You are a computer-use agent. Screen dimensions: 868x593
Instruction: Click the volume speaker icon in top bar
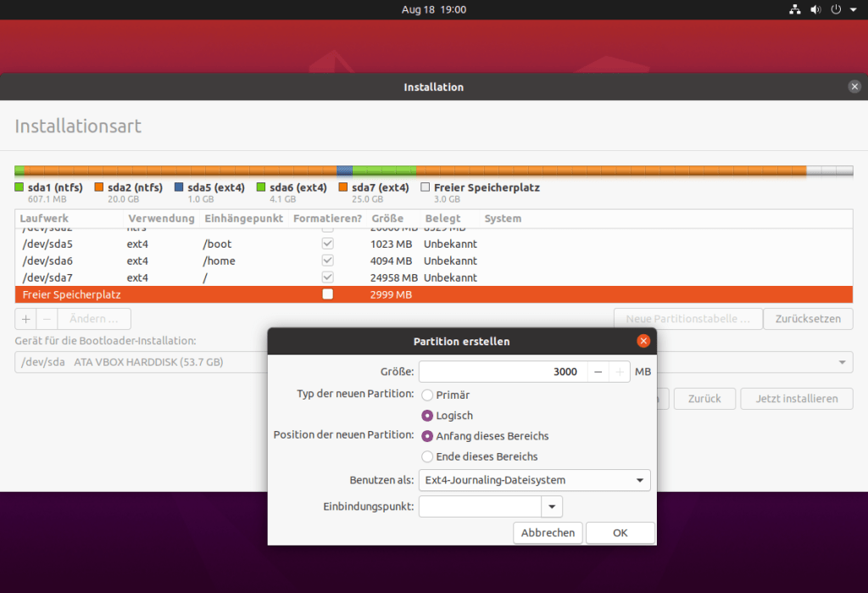click(x=815, y=9)
